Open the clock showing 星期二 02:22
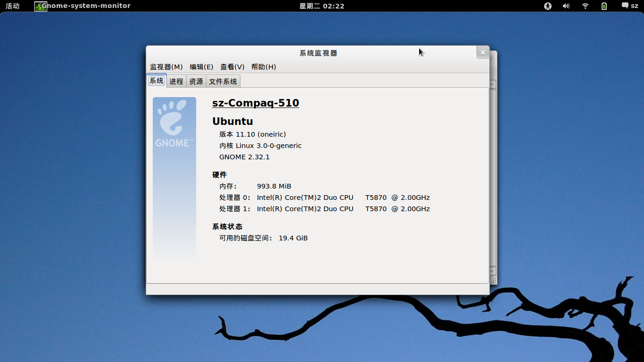 pyautogui.click(x=322, y=6)
